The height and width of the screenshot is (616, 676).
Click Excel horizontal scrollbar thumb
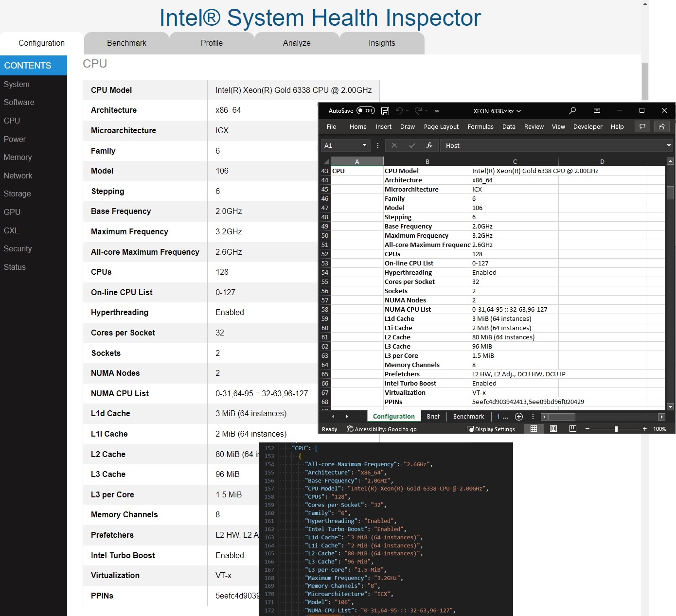coord(562,417)
